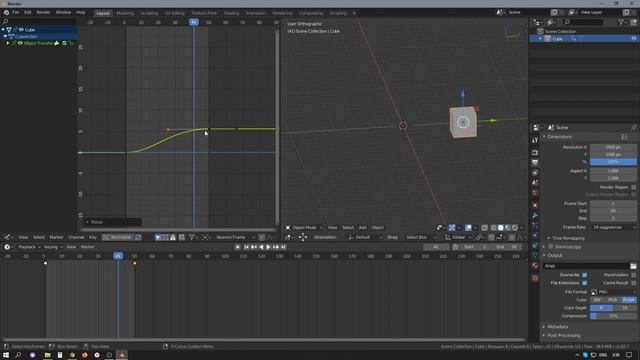Open the Default orientation dropdown

pos(364,237)
